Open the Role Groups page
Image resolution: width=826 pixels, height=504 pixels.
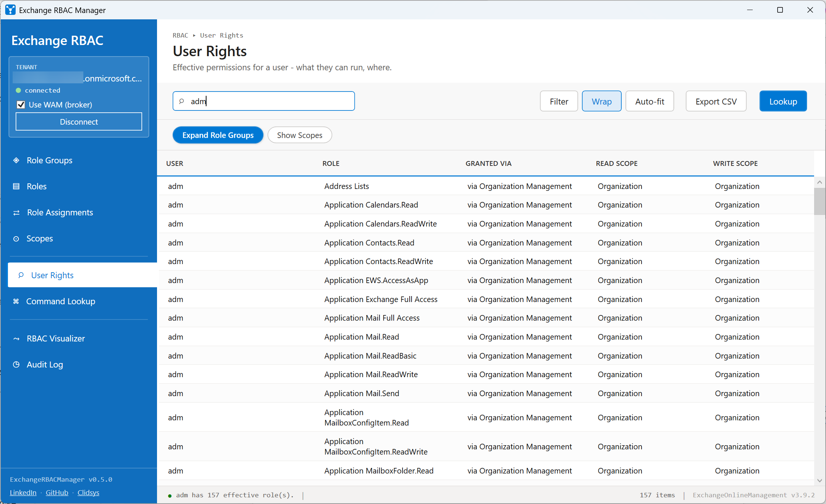tap(49, 160)
